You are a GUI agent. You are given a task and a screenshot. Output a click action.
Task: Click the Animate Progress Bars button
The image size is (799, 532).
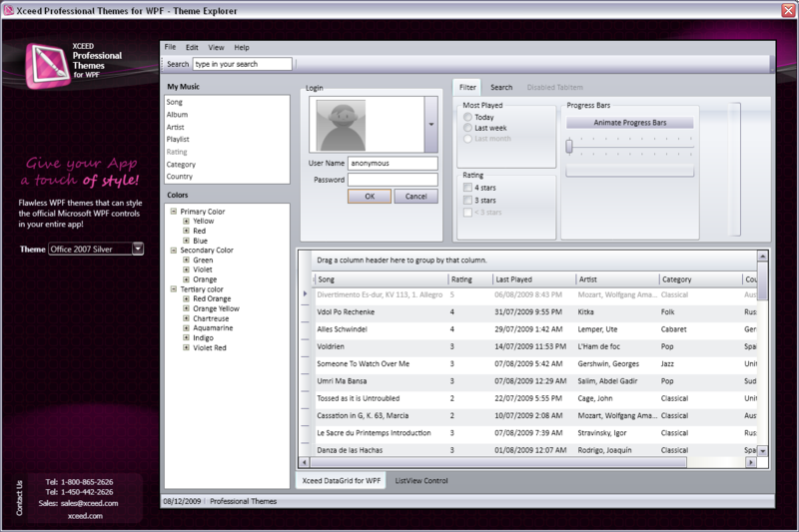tap(630, 122)
